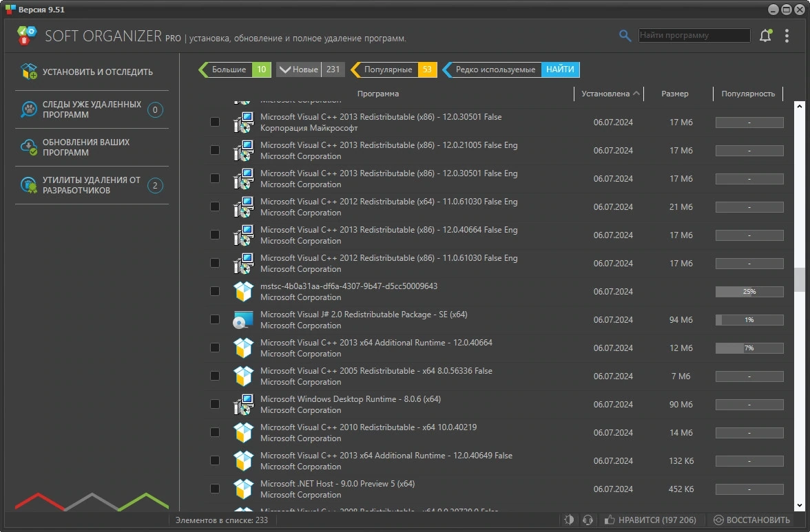This screenshot has width=810, height=532.
Task: Check Visual J# 2.0 Redistributable Package
Action: (214, 319)
